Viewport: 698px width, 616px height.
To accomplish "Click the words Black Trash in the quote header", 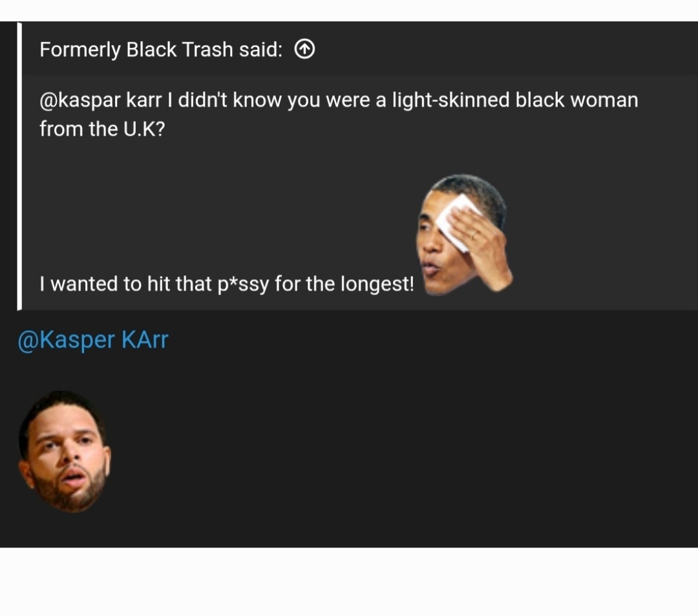I will click(180, 49).
